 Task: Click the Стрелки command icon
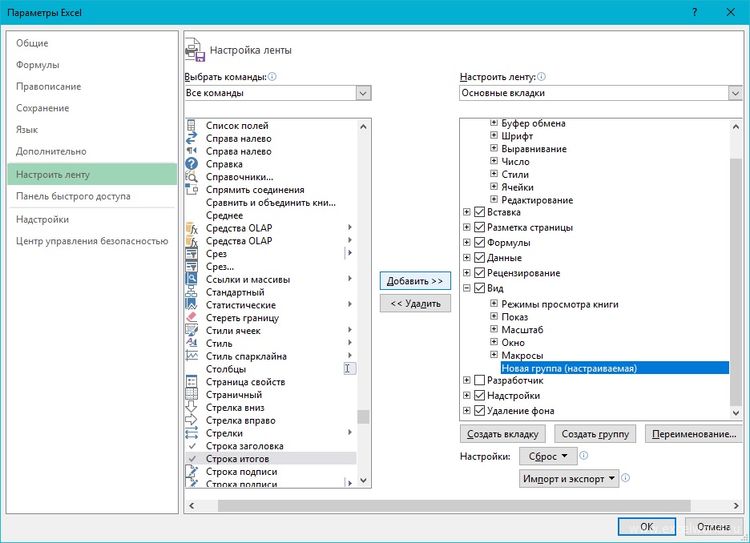(191, 433)
